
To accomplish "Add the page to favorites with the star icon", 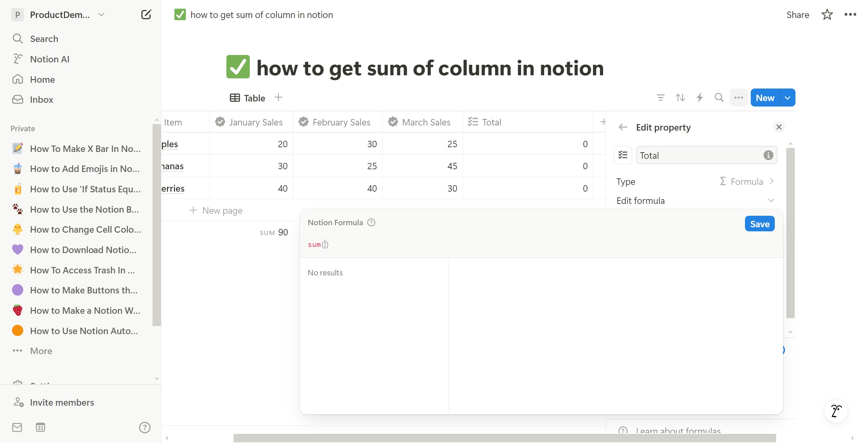I will click(x=827, y=15).
